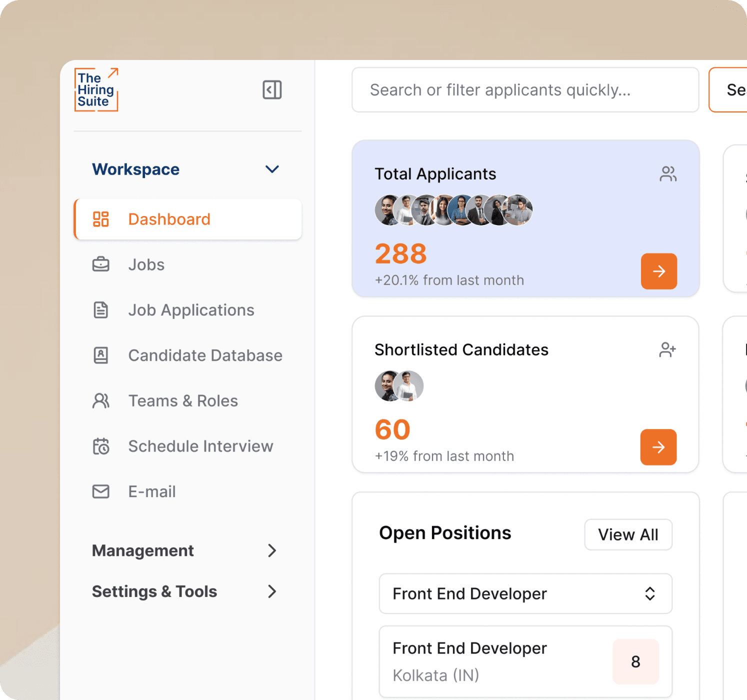Open the Candidate Database icon

click(x=101, y=355)
